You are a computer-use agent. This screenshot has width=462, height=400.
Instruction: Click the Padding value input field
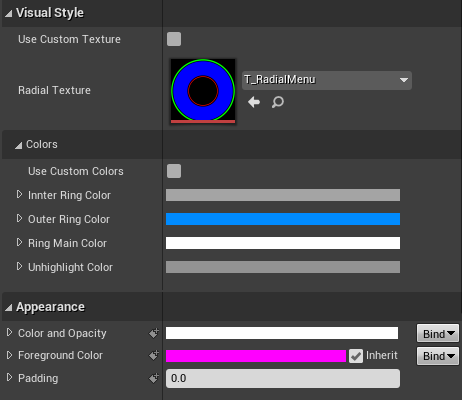click(x=283, y=378)
